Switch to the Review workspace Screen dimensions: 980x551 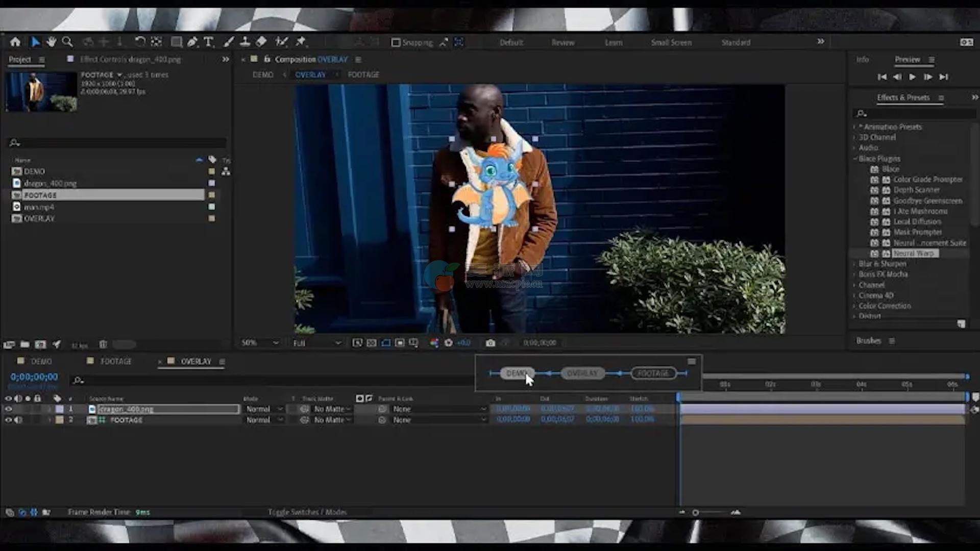coord(563,42)
